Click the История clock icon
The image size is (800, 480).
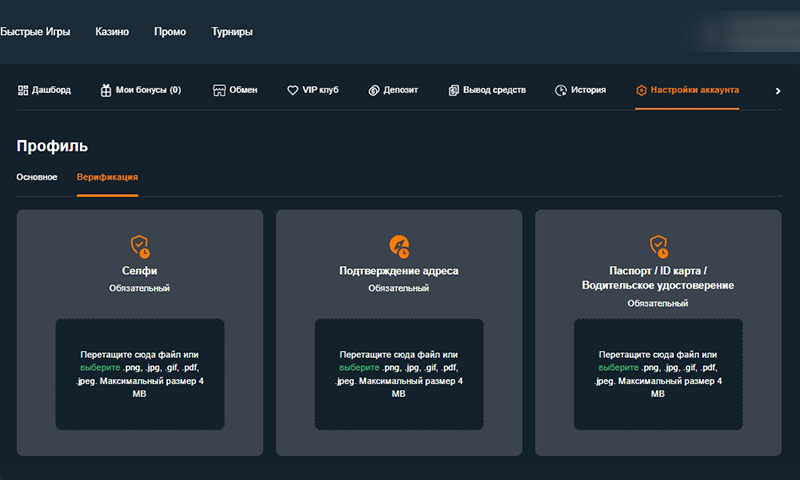561,90
